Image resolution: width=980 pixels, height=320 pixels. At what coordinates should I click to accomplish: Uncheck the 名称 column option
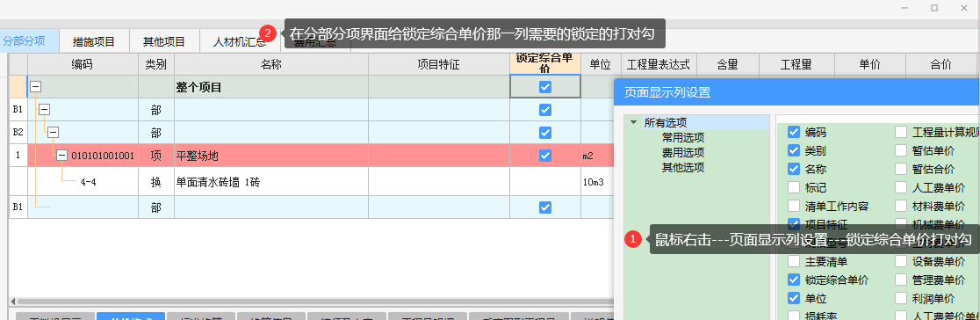(x=794, y=169)
